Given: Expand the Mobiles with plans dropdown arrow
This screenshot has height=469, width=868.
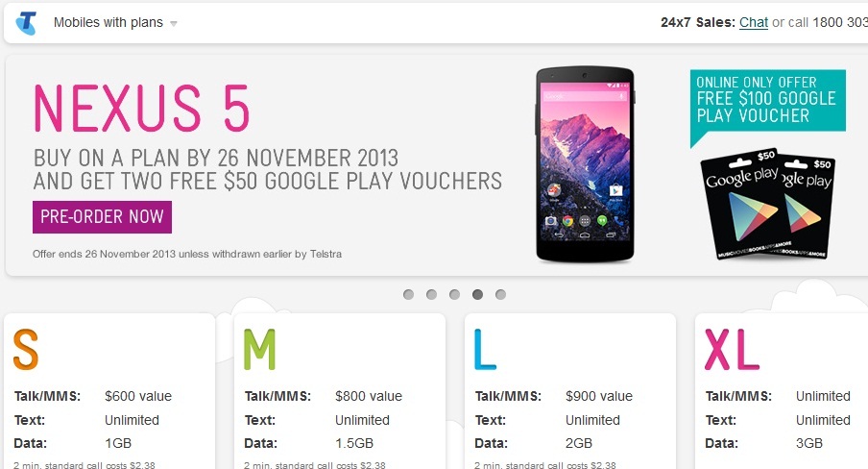Looking at the screenshot, I should click(173, 23).
